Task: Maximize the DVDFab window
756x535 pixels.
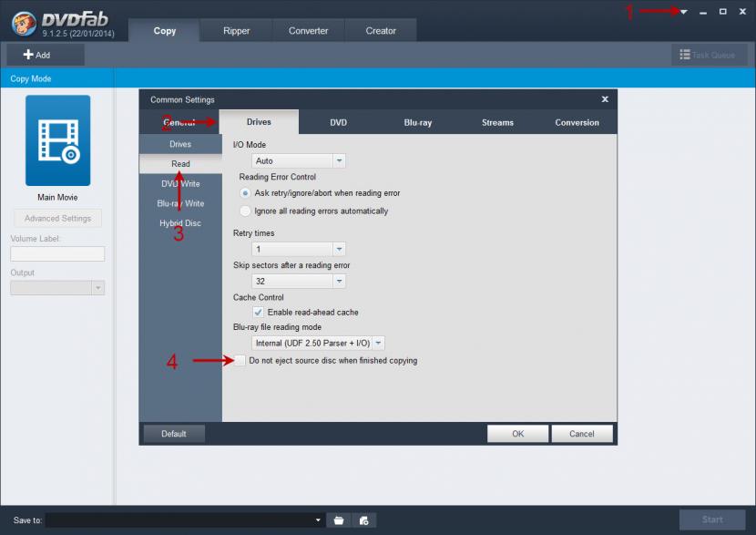Action: point(722,12)
